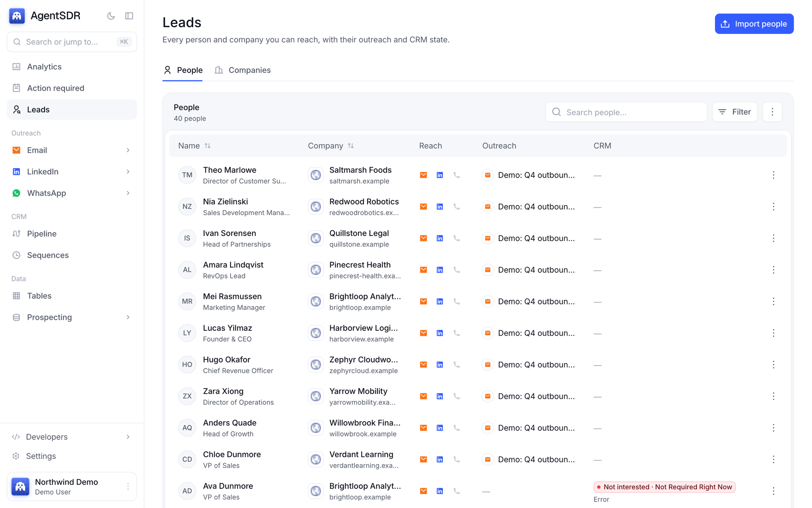812x508 pixels.
Task: Open Northwind Demo account options menu
Action: click(128, 486)
